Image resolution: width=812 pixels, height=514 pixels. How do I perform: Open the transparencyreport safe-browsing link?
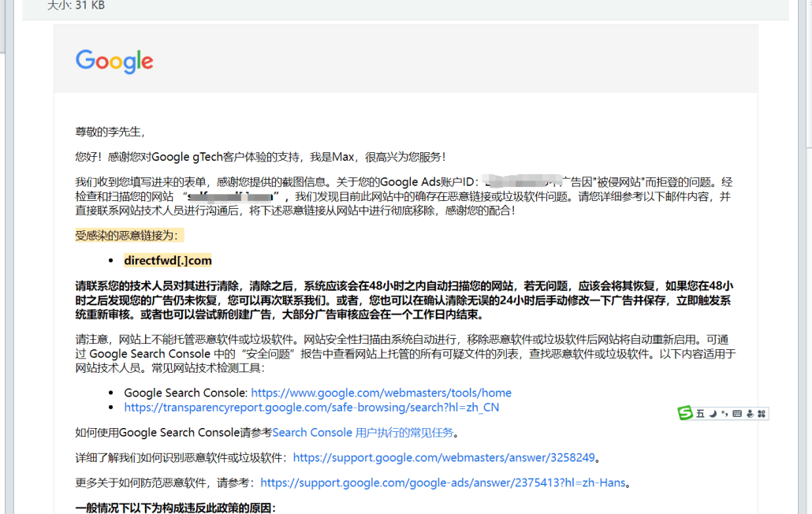pos(311,408)
